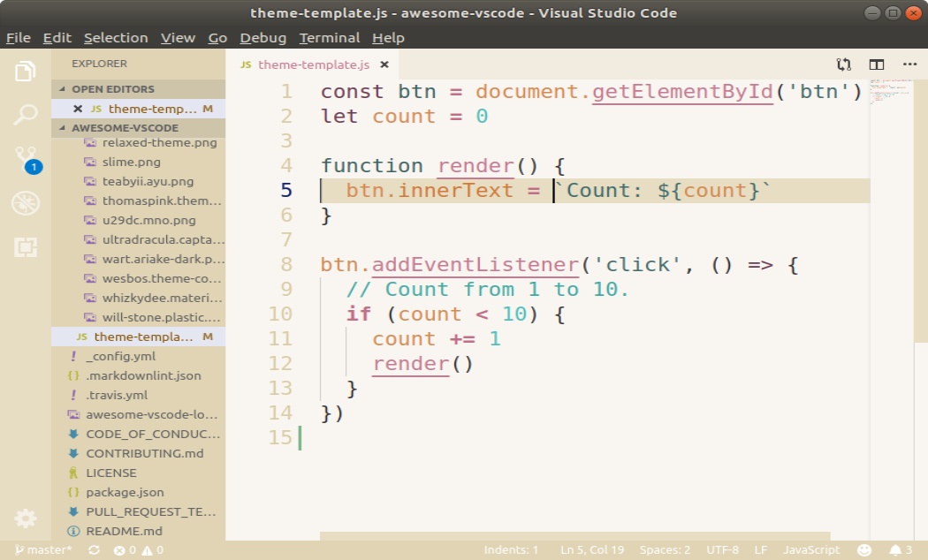Click the JavaScript language mode indicator
928x560 pixels.
pos(810,550)
